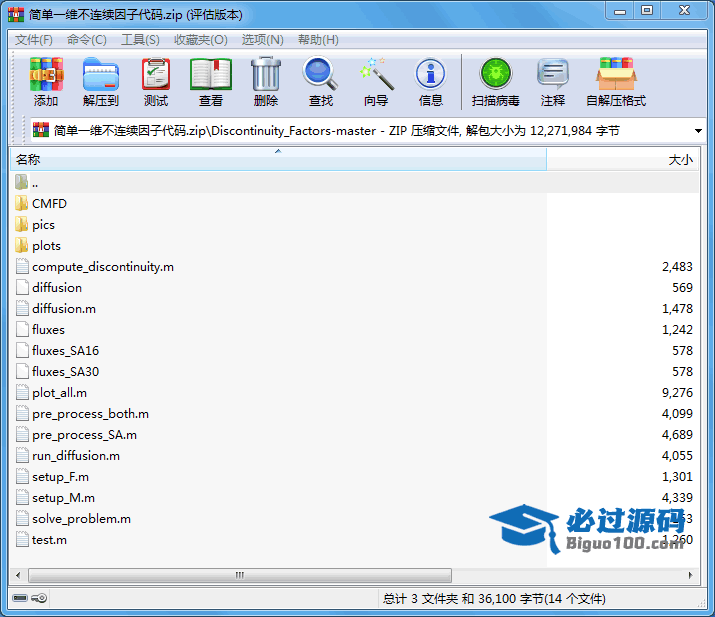This screenshot has height=617, width=715.
Task: Click the size value 2,483
Action: point(677,266)
